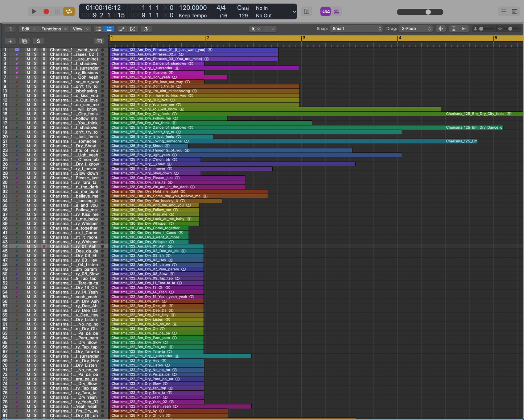Click Add Track plus button

pos(10,41)
